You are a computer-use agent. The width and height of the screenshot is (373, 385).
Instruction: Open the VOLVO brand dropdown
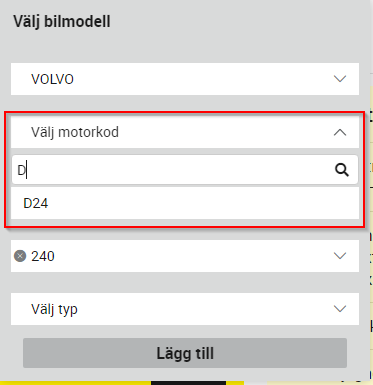tap(185, 79)
